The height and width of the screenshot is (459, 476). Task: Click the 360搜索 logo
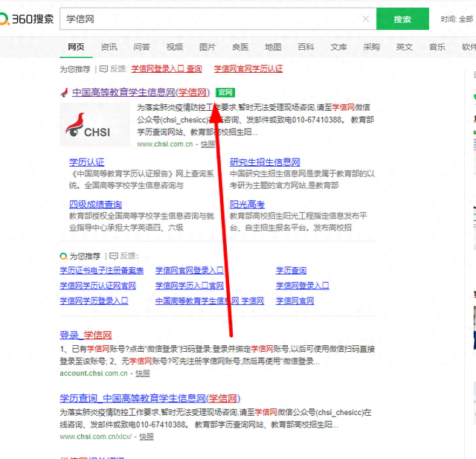(27, 19)
